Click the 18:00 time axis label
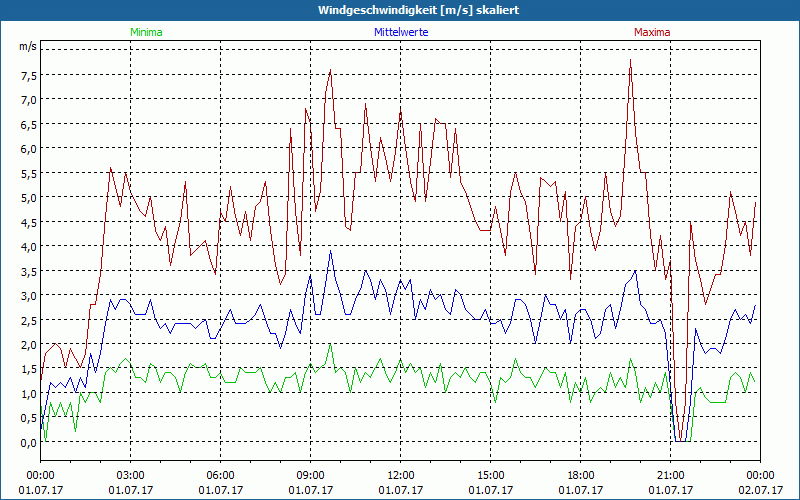This screenshot has height=500, width=800. coord(580,475)
